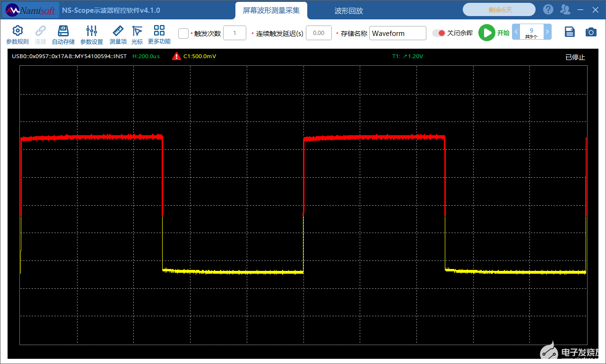606x364 pixels.
Task: Click the C1:500.0mV channel label
Action: coord(200,56)
